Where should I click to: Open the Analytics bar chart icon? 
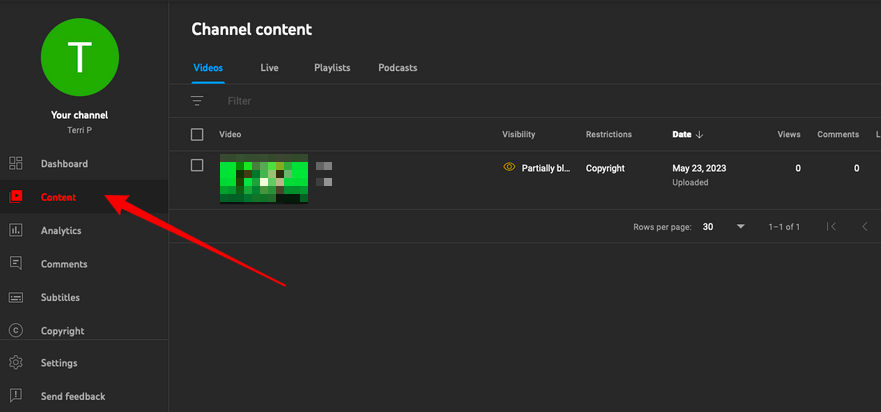(16, 230)
